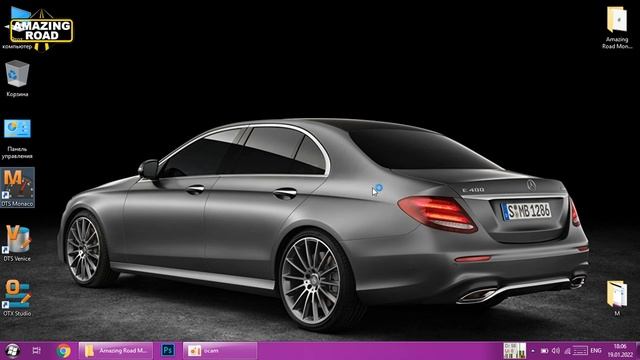This screenshot has height=360, width=640.
Task: Launch Google Chrome from the taskbar
Action: (63, 351)
